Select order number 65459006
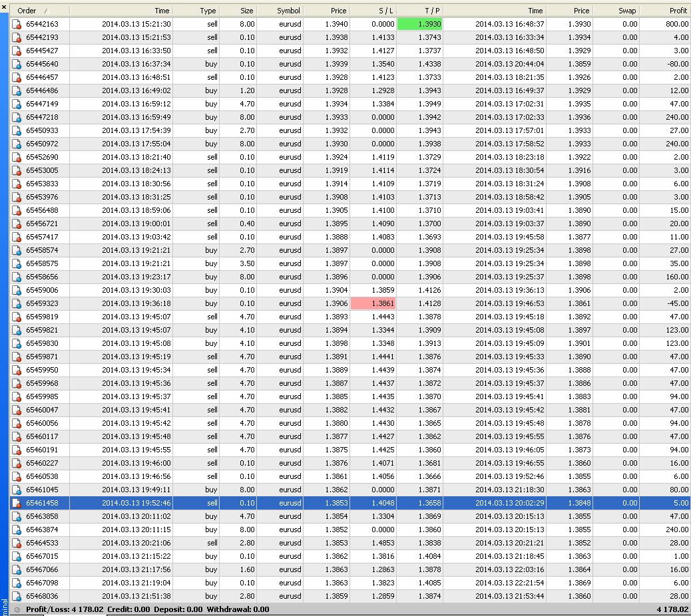This screenshot has height=616, width=691. point(42,291)
